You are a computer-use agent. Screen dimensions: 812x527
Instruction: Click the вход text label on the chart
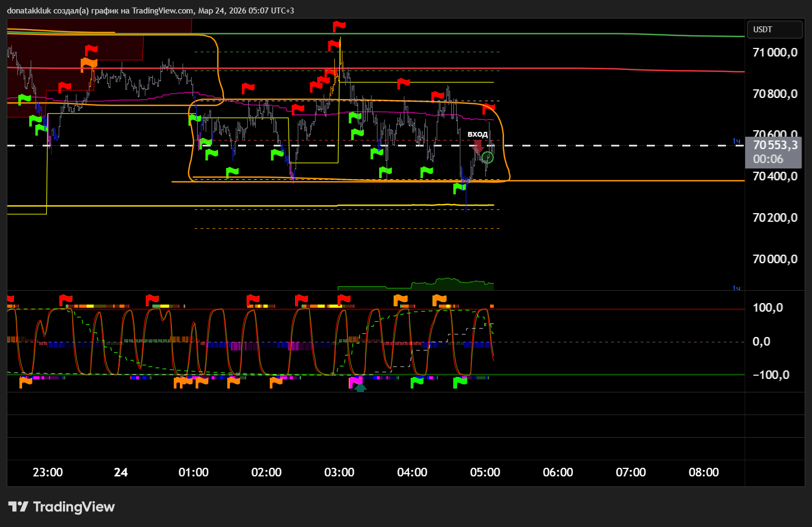tap(477, 134)
